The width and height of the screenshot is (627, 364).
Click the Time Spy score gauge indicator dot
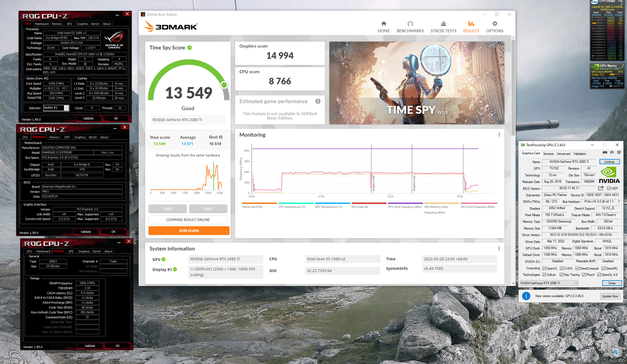tap(224, 85)
